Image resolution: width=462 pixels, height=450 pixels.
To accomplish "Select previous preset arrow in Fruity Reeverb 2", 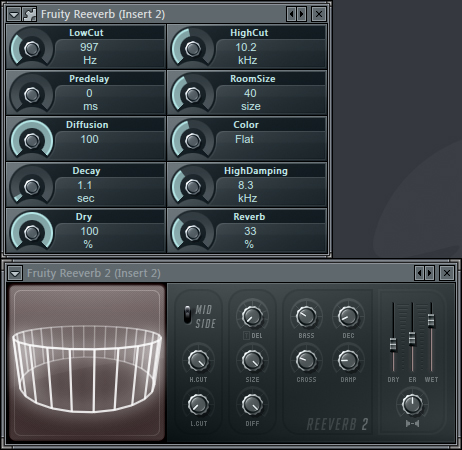I will tap(419, 273).
